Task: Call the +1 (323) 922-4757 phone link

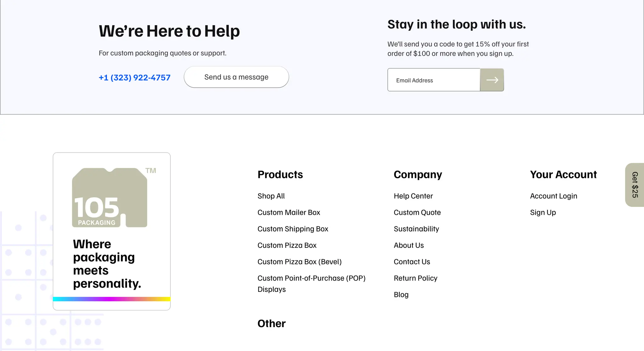Action: (135, 77)
